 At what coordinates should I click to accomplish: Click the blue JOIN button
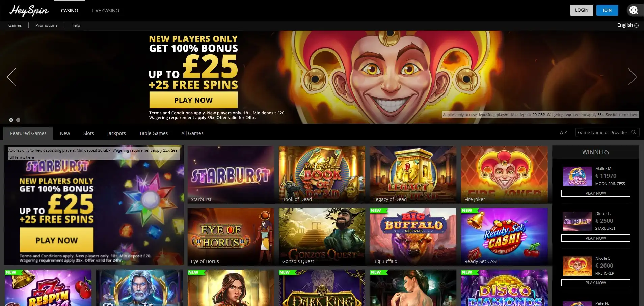tap(607, 10)
